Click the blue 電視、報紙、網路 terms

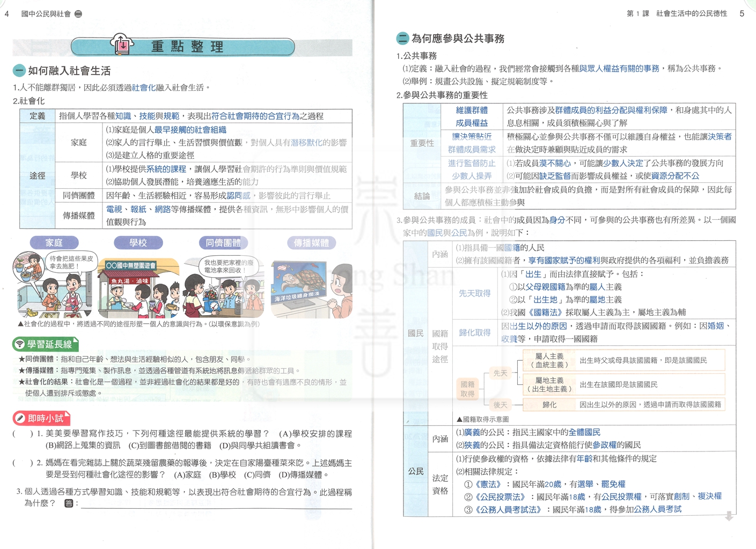coord(138,209)
